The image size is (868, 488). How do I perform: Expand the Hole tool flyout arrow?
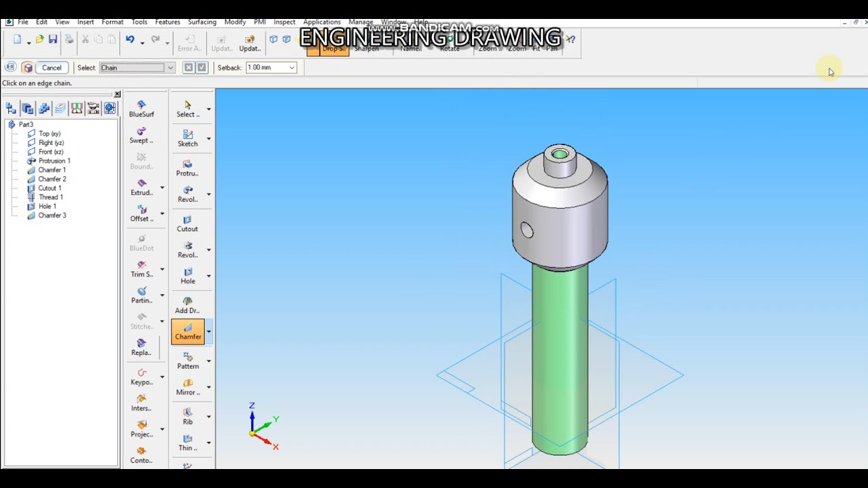(209, 276)
